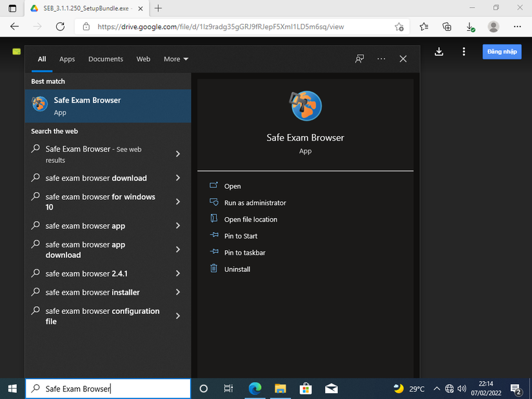This screenshot has width=532, height=399.
Task: Open the search feedback icon
Action: pos(359,59)
